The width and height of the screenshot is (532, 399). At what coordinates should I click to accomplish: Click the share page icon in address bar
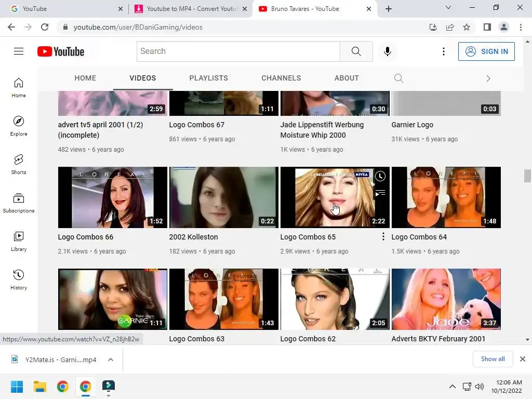coord(450,27)
